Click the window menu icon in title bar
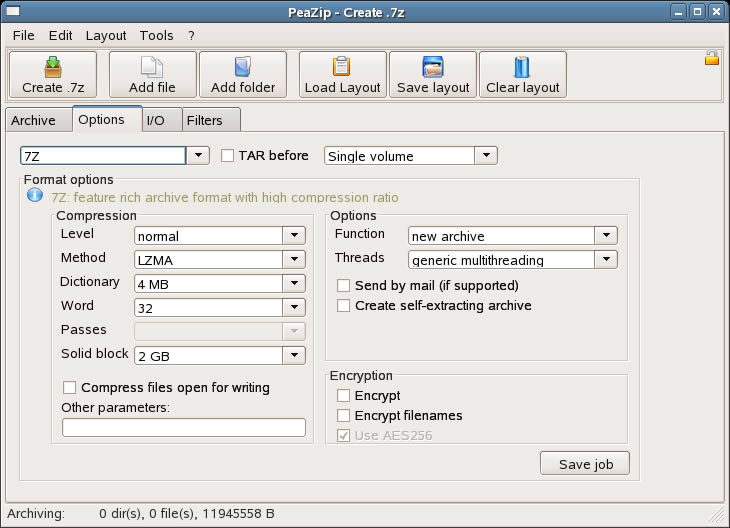Screen dimensions: 730x528 pyautogui.click(x=13, y=11)
